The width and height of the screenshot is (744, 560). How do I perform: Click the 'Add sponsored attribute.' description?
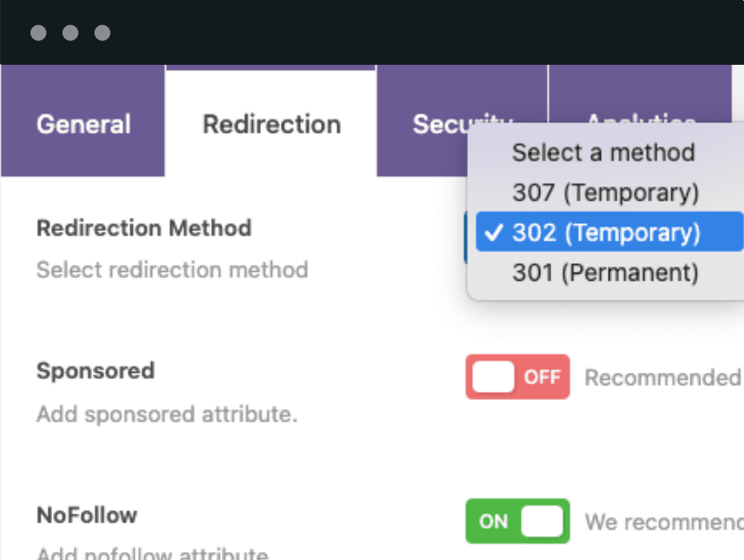(x=166, y=414)
